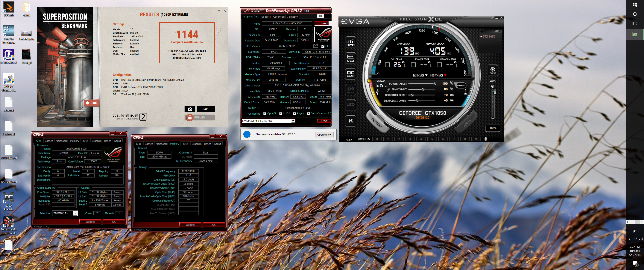Expand hidden tray icons chevron

click(630, 239)
